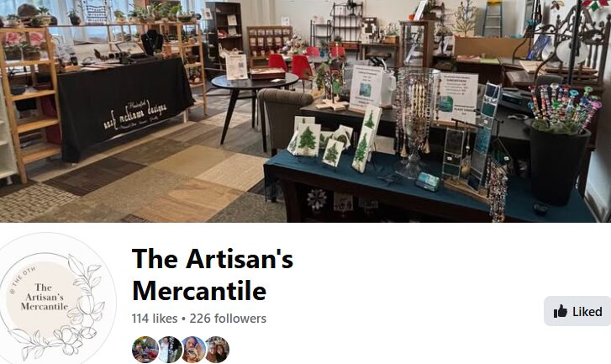
Task: Open the second follower avatar with white dress
Action: pyautogui.click(x=169, y=349)
